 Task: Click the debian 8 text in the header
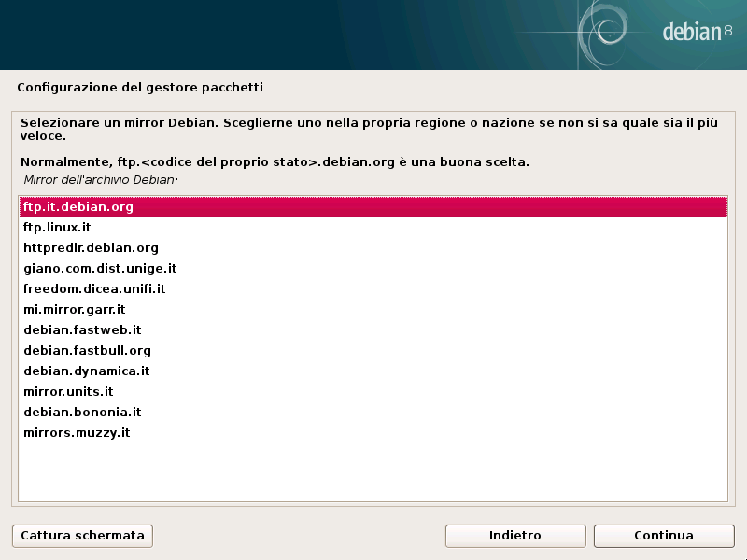pyautogui.click(x=696, y=30)
